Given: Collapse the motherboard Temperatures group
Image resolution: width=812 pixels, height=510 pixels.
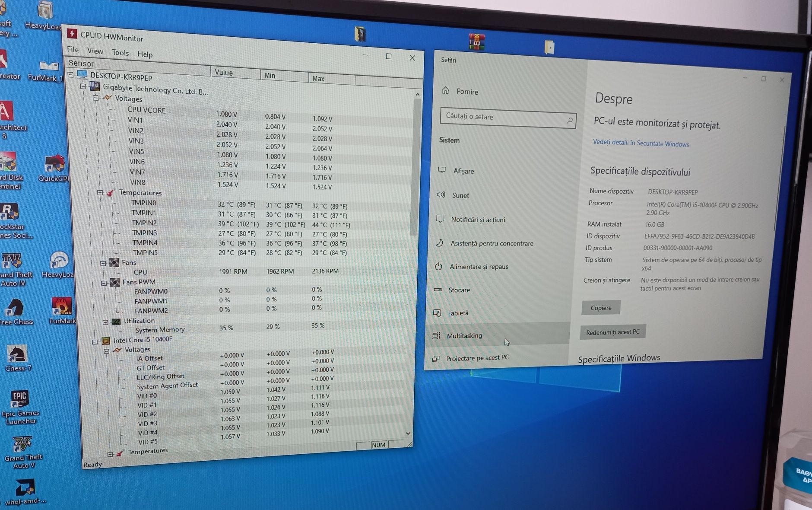Looking at the screenshot, I should click(100, 192).
